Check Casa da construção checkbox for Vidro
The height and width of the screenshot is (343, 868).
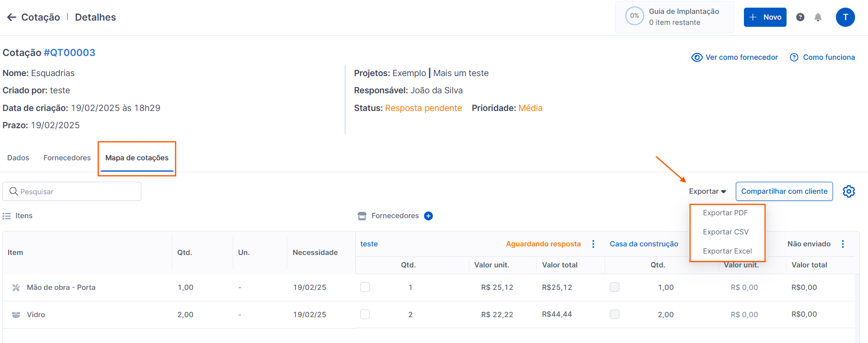(x=615, y=314)
